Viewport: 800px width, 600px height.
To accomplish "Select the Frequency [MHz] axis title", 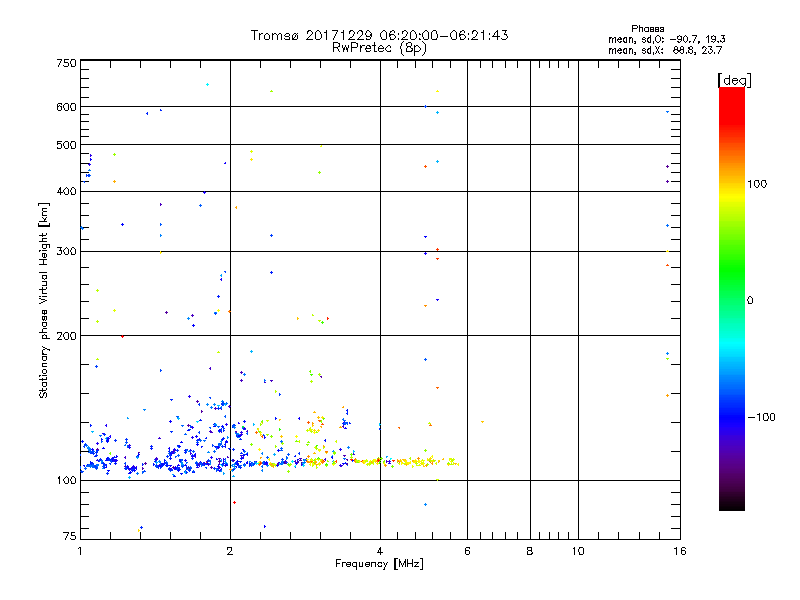I will (379, 564).
